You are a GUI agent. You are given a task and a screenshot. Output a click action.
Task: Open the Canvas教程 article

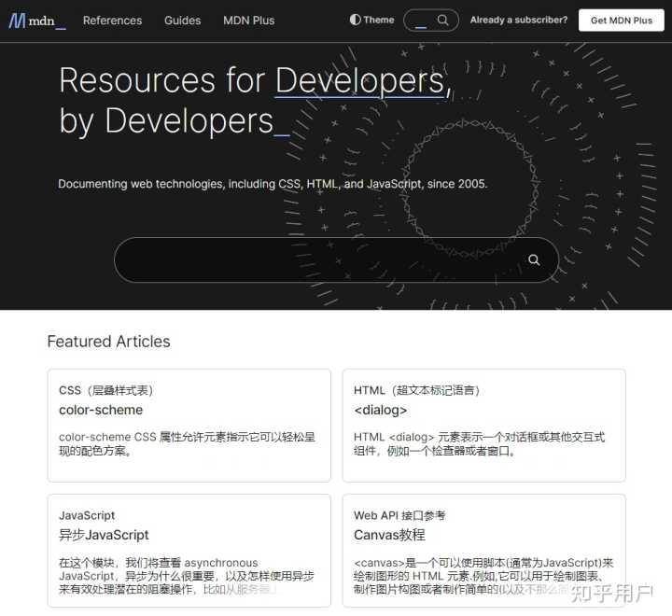pyautogui.click(x=389, y=535)
